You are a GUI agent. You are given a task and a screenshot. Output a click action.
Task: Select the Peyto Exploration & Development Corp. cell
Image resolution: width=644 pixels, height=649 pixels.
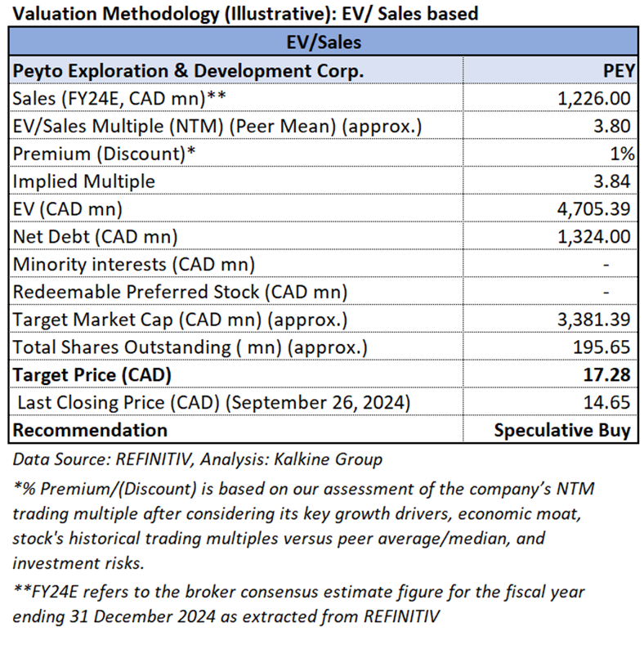pos(188,70)
